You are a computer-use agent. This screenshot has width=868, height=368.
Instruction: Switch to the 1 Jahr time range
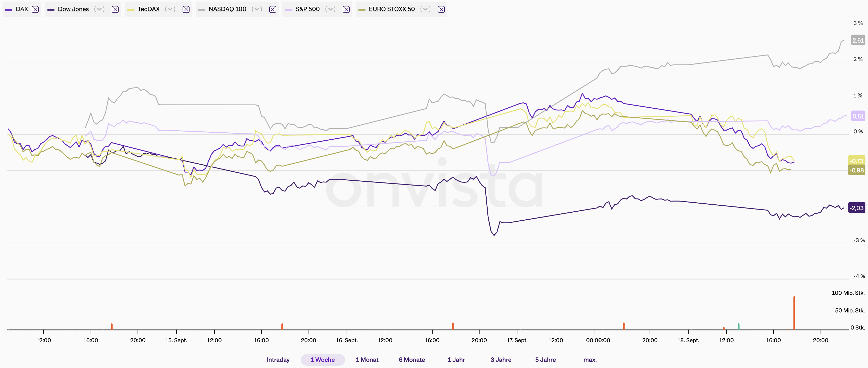pyautogui.click(x=456, y=359)
